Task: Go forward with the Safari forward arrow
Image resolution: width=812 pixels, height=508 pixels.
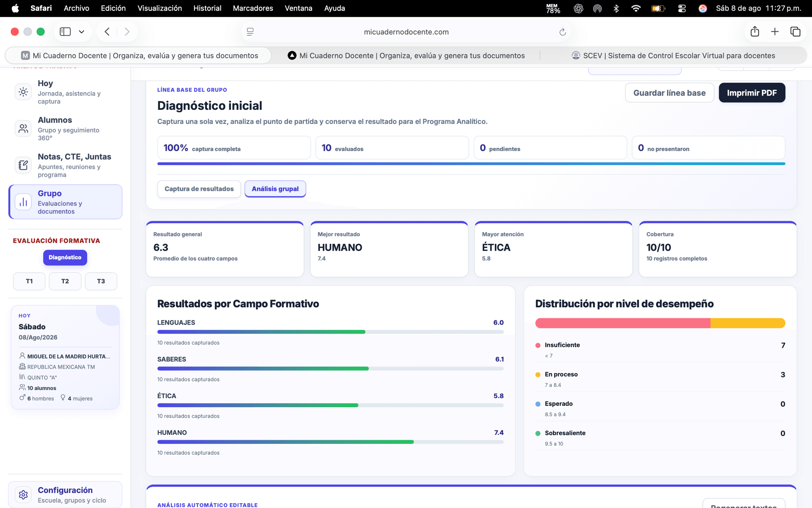Action: [x=127, y=32]
